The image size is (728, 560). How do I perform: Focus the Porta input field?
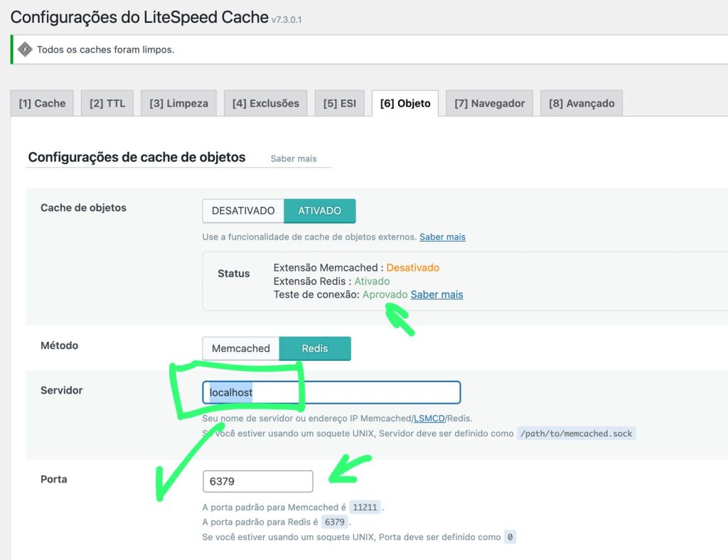point(257,481)
